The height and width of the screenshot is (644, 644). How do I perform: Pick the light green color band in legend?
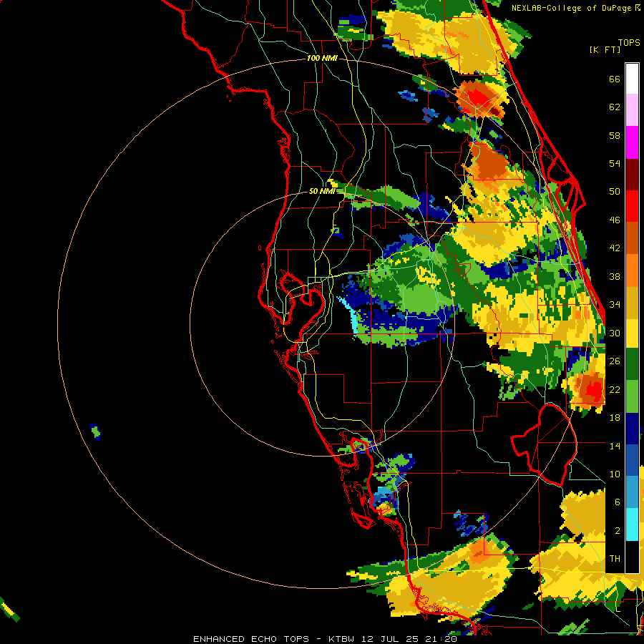coord(632,397)
